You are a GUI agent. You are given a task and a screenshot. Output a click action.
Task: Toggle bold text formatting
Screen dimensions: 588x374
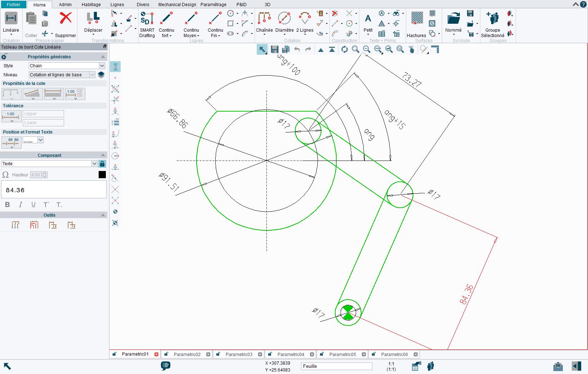7,205
